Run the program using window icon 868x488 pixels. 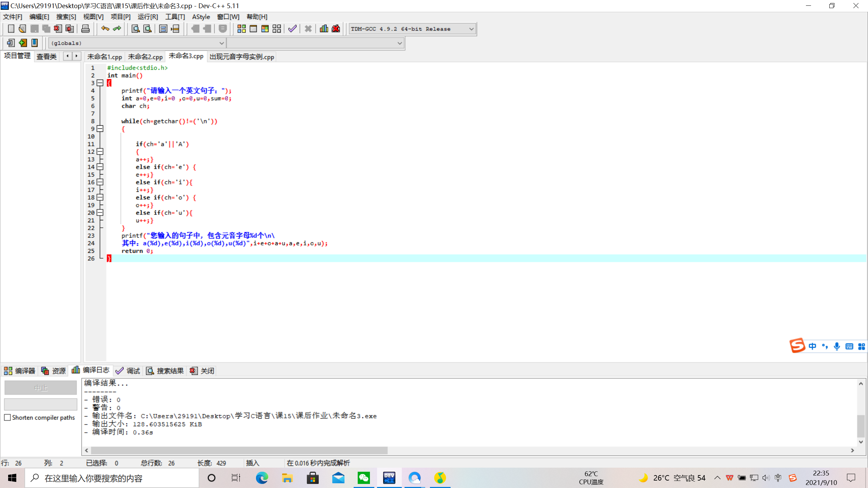253,29
